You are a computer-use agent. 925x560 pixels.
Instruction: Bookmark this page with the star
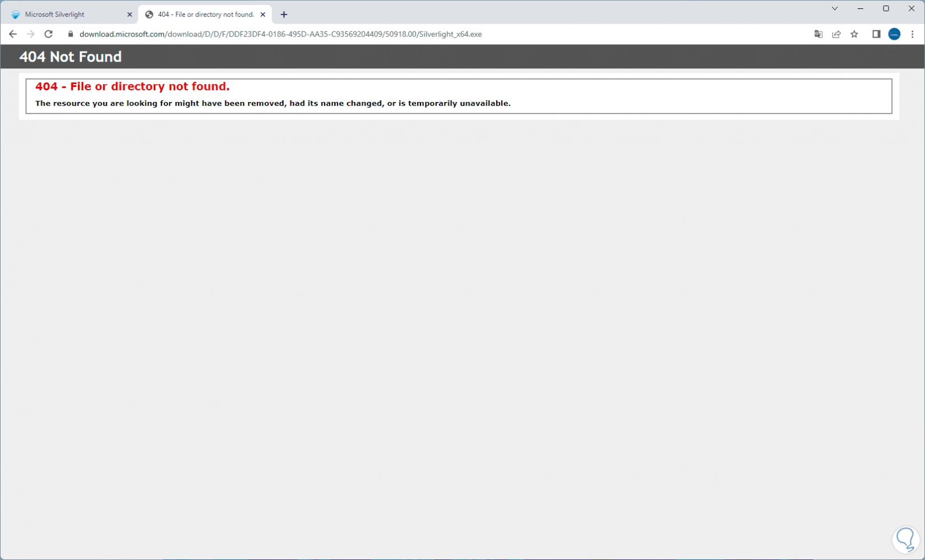854,34
